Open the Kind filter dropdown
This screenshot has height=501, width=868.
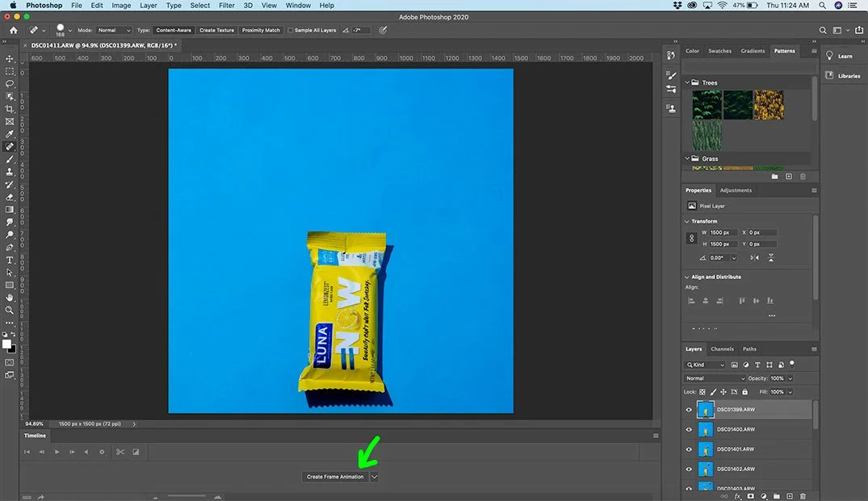coord(705,365)
